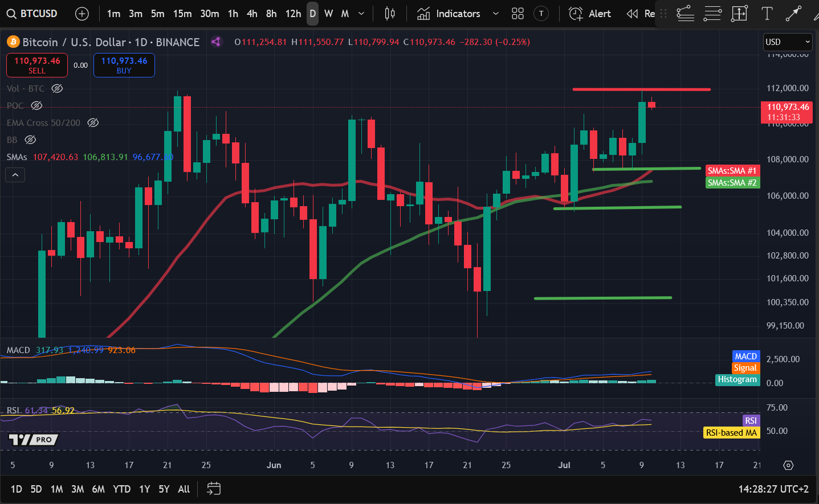Toggle visibility of EMA Cross 50/200
This screenshot has width=819, height=504.
coord(93,122)
